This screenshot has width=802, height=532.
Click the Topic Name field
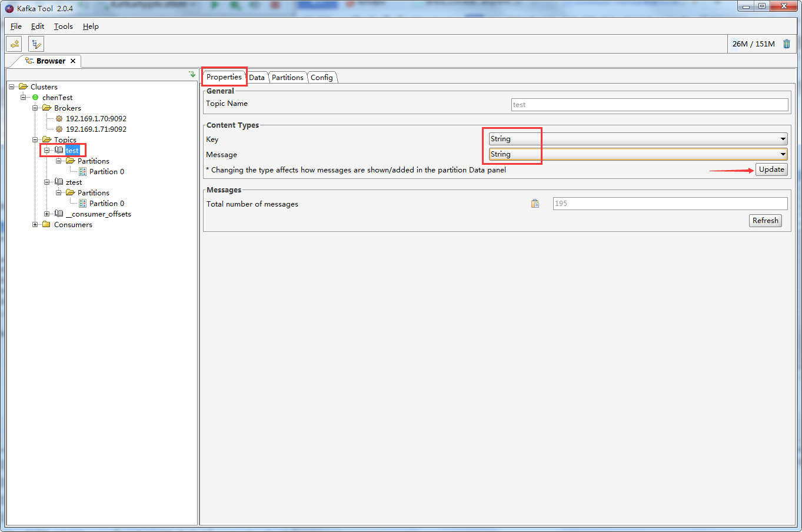650,105
